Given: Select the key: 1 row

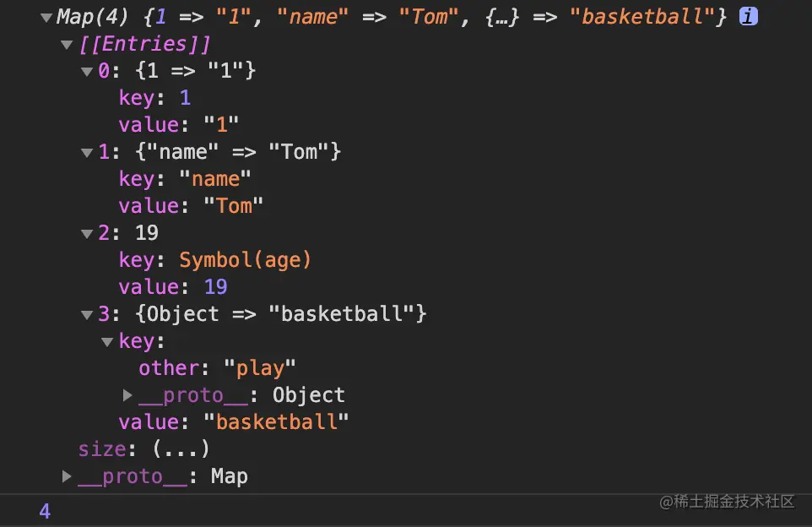Looking at the screenshot, I should click(154, 98).
